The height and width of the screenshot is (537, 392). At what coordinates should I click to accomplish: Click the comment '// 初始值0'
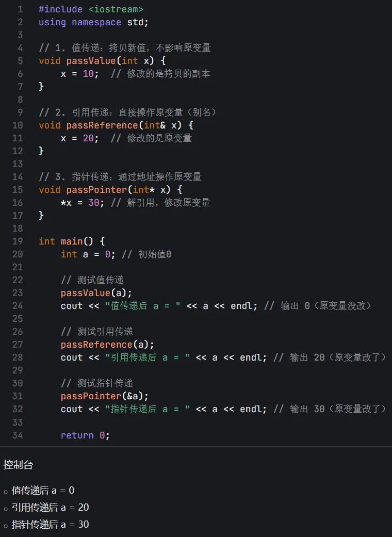coord(146,254)
